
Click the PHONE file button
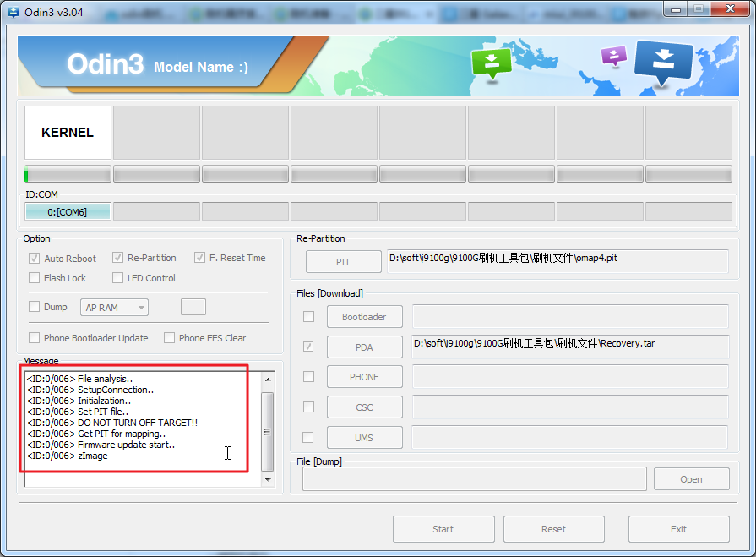point(365,377)
